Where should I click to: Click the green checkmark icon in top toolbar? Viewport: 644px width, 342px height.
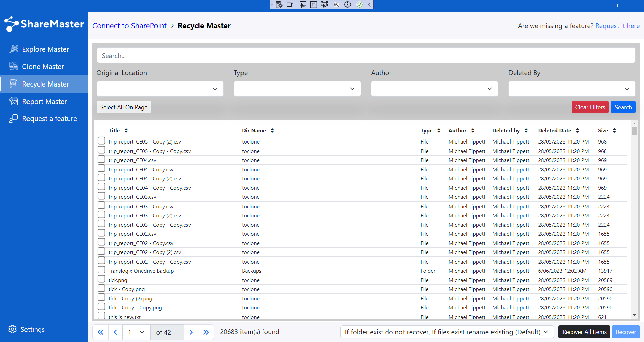tap(360, 5)
